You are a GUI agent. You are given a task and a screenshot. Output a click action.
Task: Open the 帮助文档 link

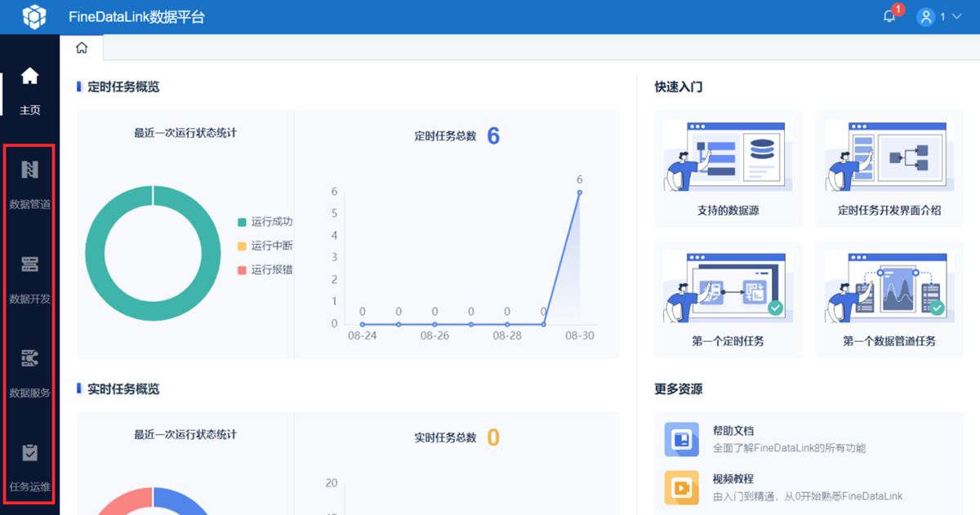pyautogui.click(x=733, y=431)
